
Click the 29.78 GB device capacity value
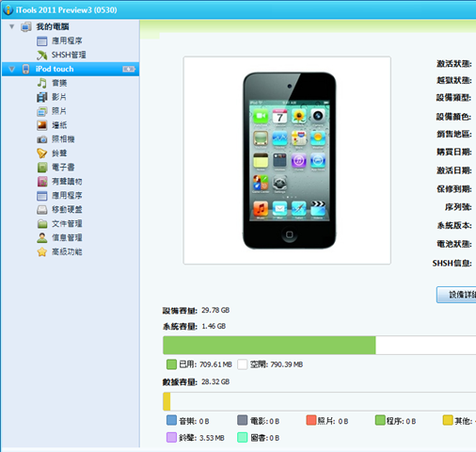(x=215, y=310)
